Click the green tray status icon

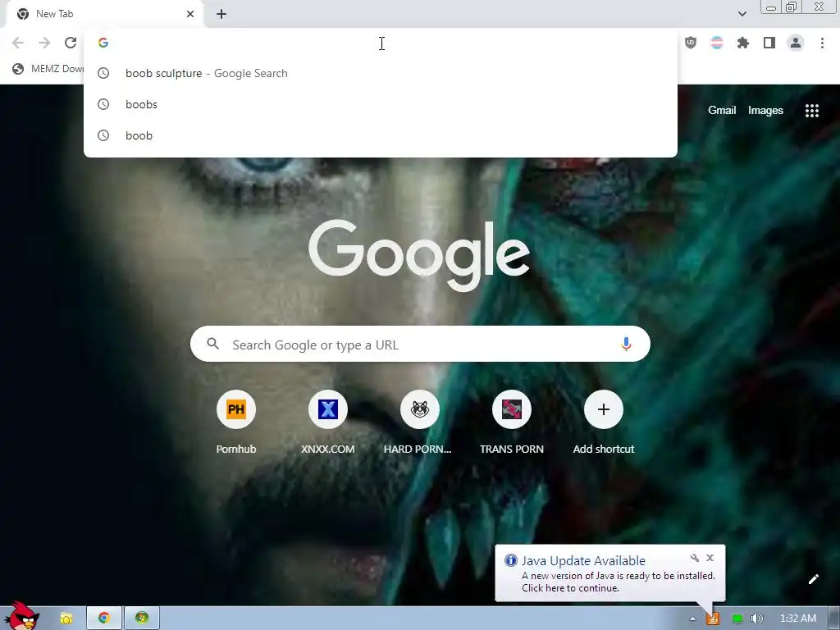pos(737,619)
